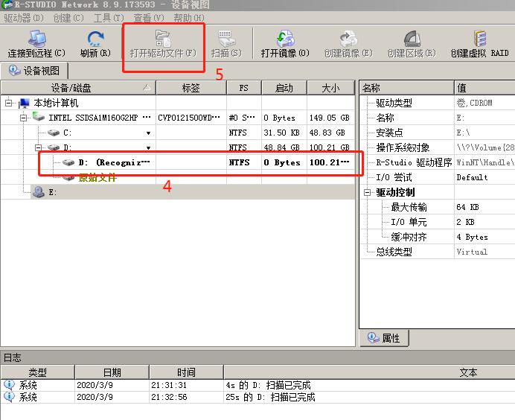The width and height of the screenshot is (515, 420).
Task: Open the Drive (驱动器) menu
Action: pos(24,18)
